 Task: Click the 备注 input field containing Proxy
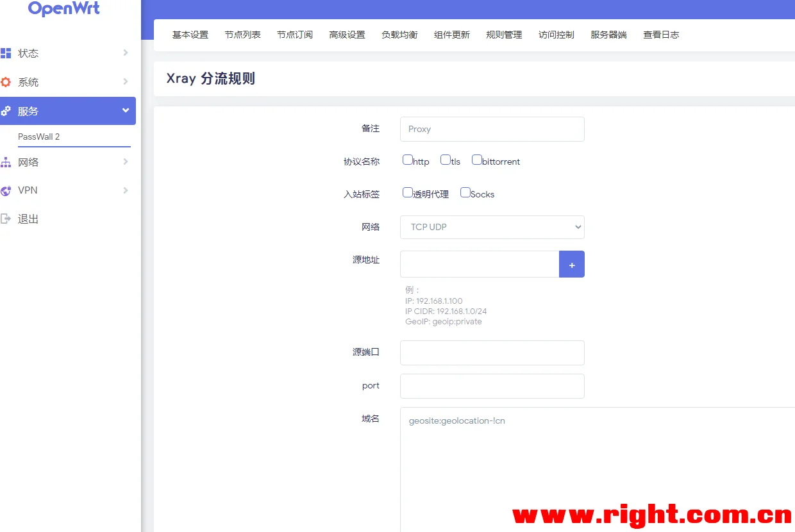point(492,129)
